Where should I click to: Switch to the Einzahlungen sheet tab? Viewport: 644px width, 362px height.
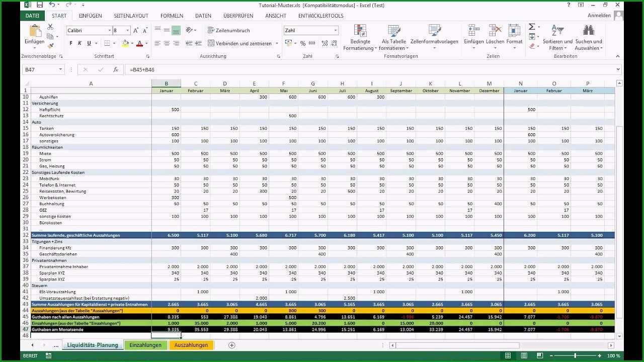click(145, 345)
